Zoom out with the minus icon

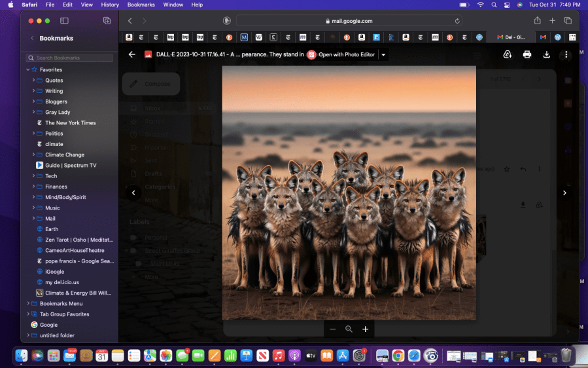[x=333, y=329]
